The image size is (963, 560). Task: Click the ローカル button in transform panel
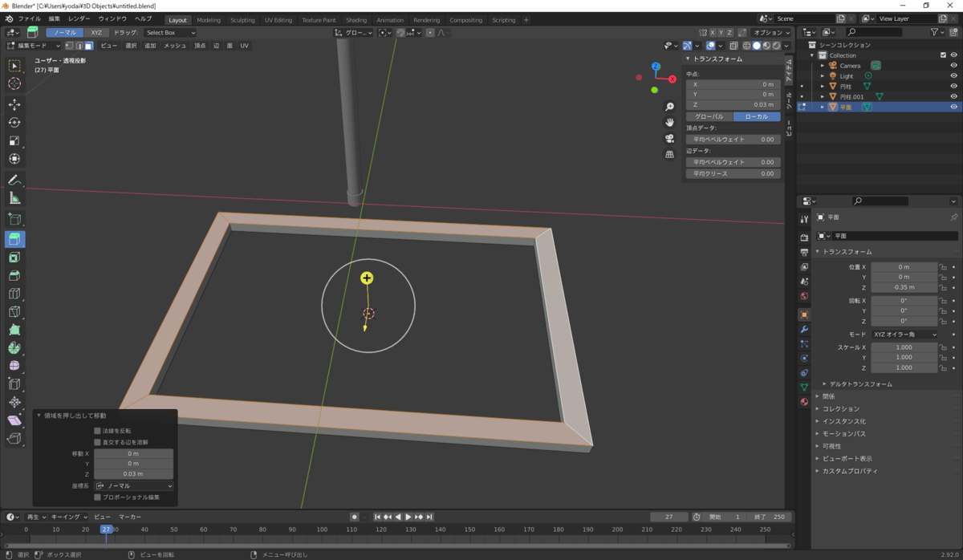click(x=757, y=116)
